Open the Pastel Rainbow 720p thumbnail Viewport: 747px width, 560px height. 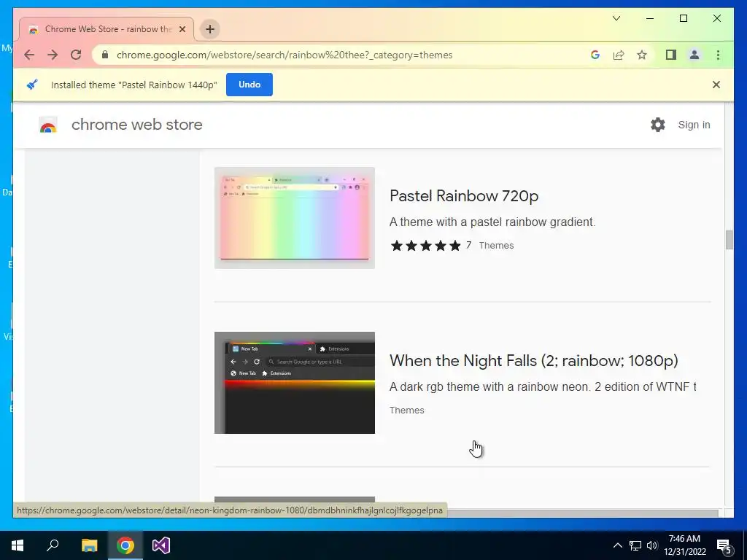click(295, 218)
